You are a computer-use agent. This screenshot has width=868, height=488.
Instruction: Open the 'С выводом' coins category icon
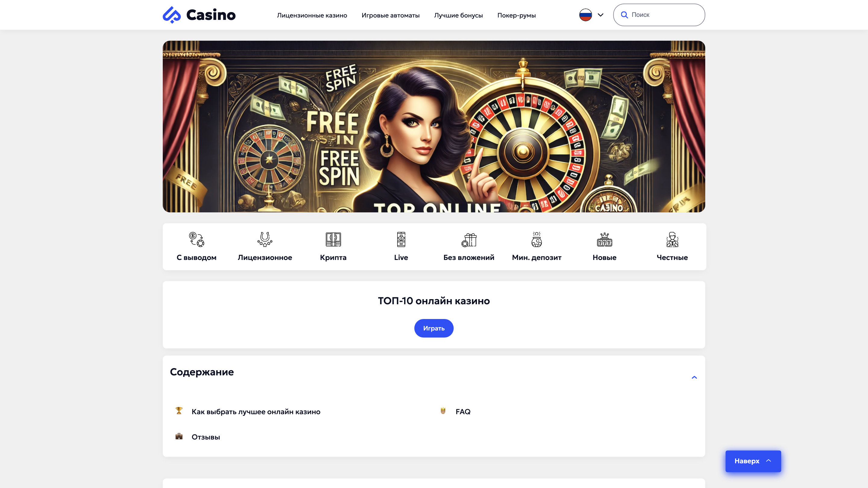coord(197,239)
